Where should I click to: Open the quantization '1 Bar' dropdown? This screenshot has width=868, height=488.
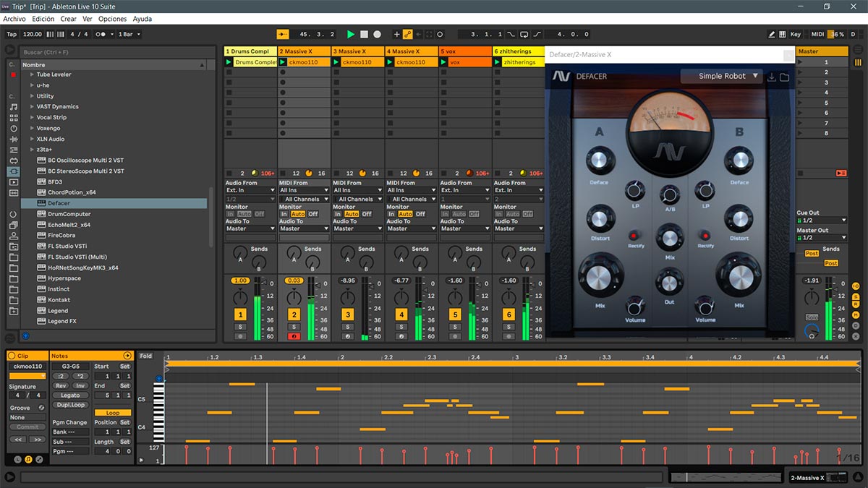(x=129, y=34)
